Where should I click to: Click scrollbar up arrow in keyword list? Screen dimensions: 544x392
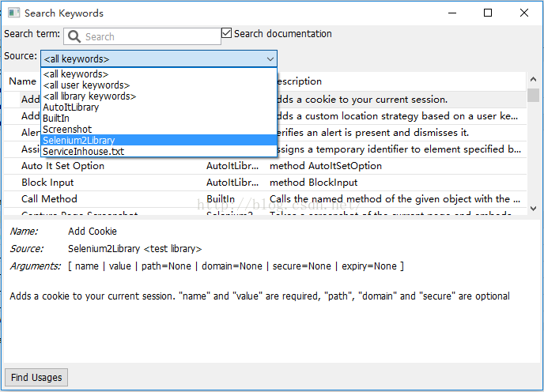click(533, 80)
